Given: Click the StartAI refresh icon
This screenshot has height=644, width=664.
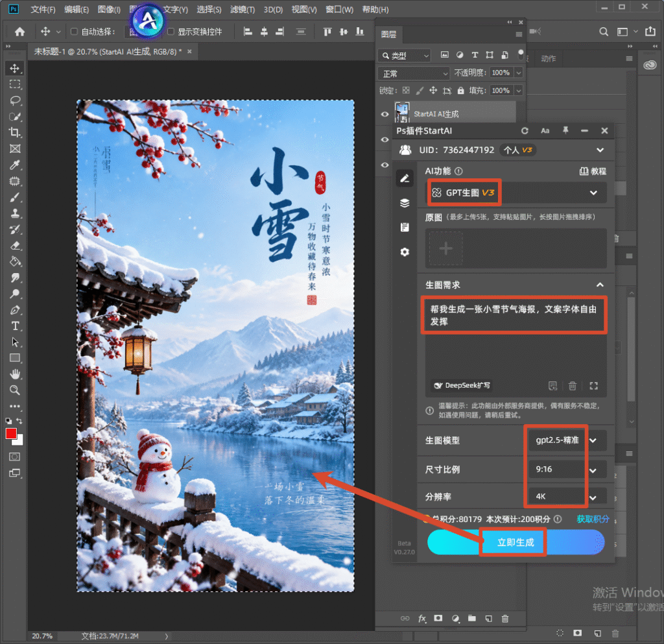Looking at the screenshot, I should tap(525, 131).
